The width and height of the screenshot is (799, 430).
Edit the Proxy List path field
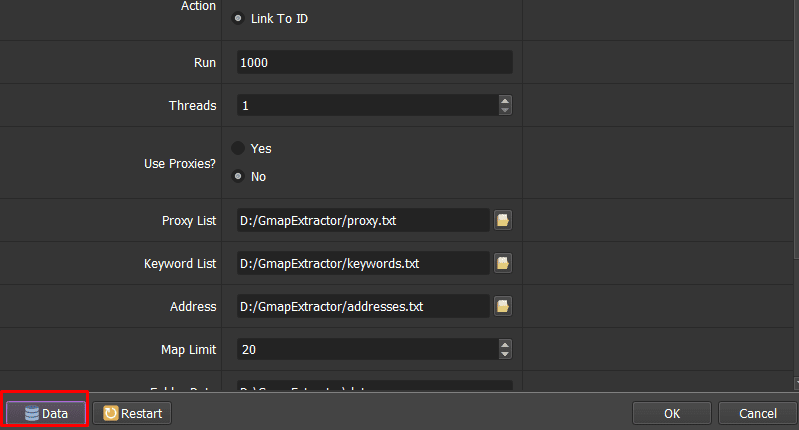tap(363, 220)
